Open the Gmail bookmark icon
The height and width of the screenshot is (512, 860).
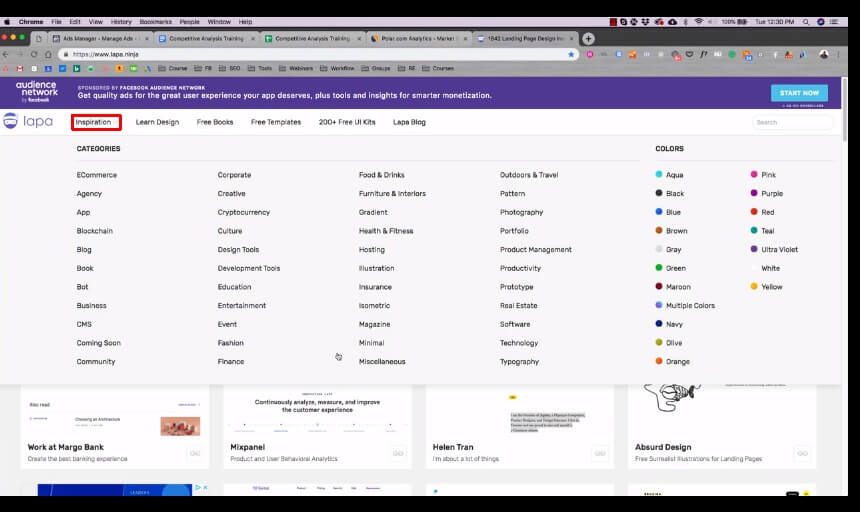(x=20, y=69)
